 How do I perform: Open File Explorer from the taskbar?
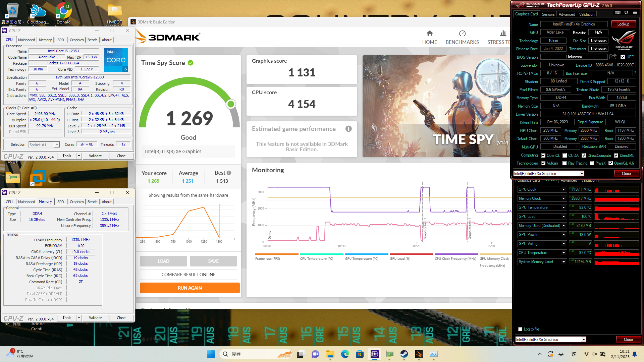click(330, 354)
